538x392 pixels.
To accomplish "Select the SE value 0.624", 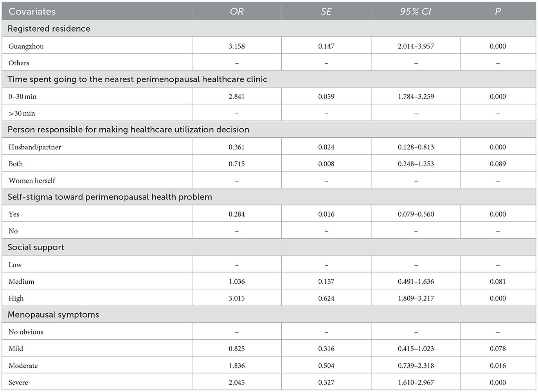I will pyautogui.click(x=326, y=298).
